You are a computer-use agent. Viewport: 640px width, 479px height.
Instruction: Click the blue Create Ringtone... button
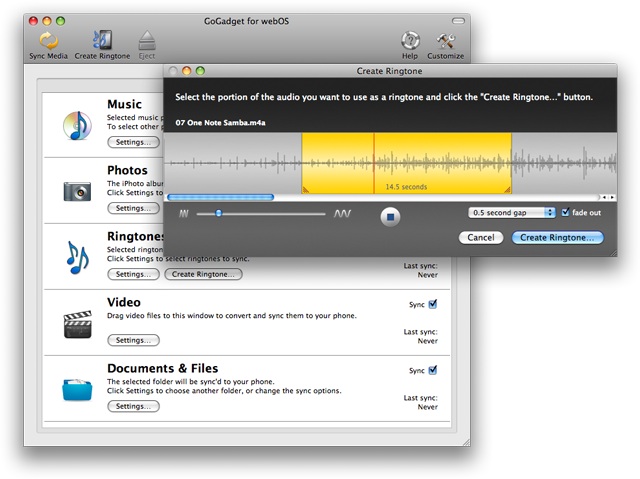click(557, 237)
